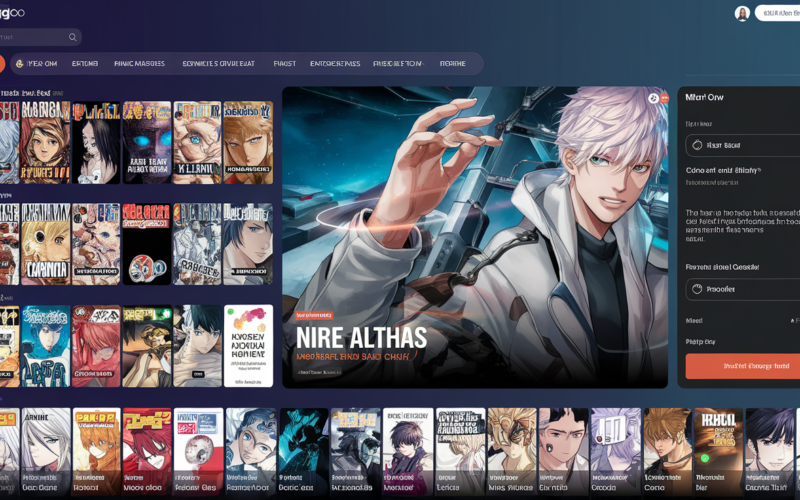
Task: Click the user avatar in the top-right corner
Action: click(x=742, y=14)
